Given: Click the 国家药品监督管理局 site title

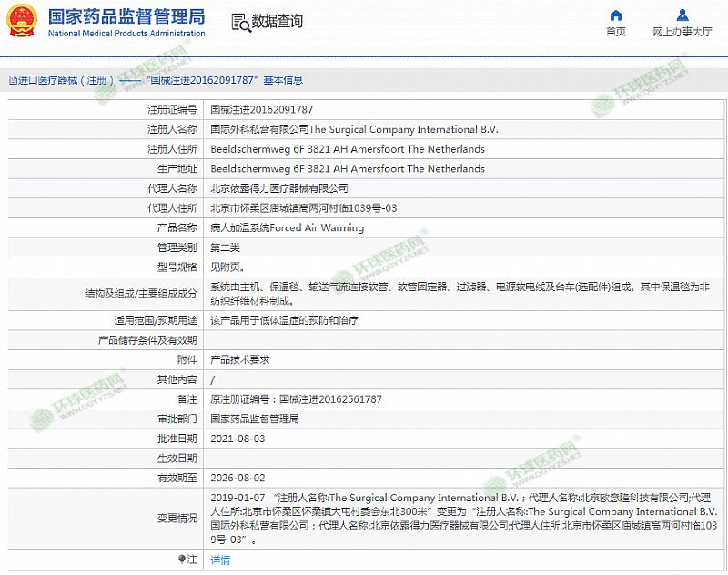Looking at the screenshot, I should [x=126, y=16].
